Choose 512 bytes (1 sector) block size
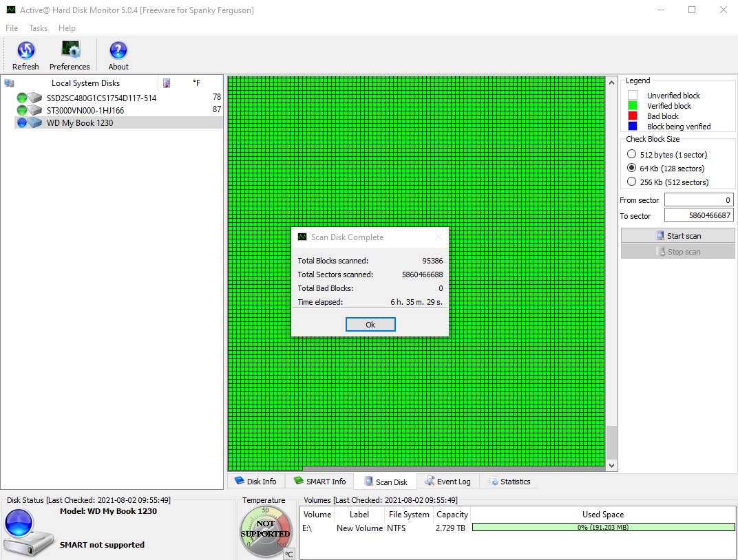The width and height of the screenshot is (738, 560). tap(632, 155)
